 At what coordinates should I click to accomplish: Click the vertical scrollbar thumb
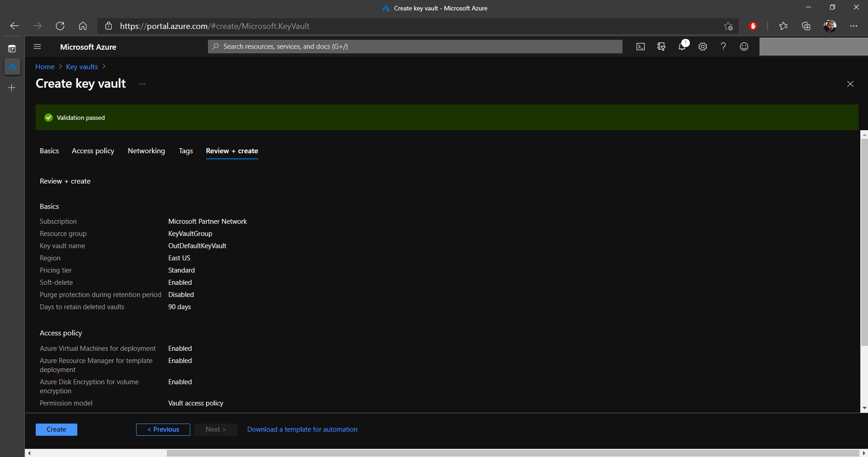(x=864, y=242)
